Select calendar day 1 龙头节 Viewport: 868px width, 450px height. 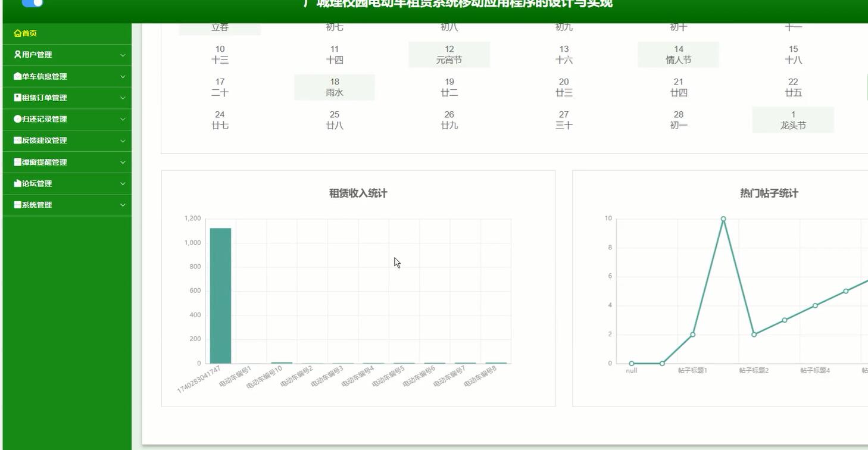793,120
